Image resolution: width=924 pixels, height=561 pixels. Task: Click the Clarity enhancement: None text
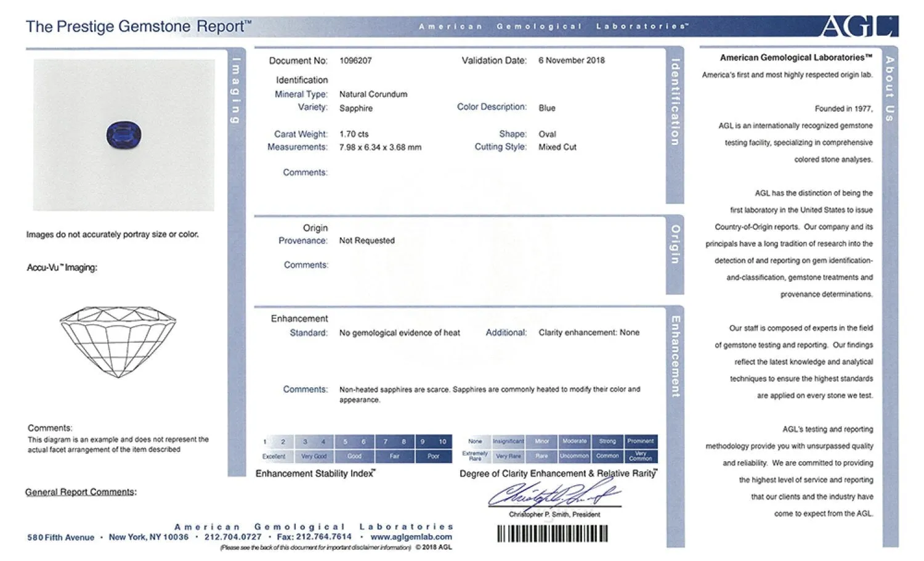pos(589,332)
